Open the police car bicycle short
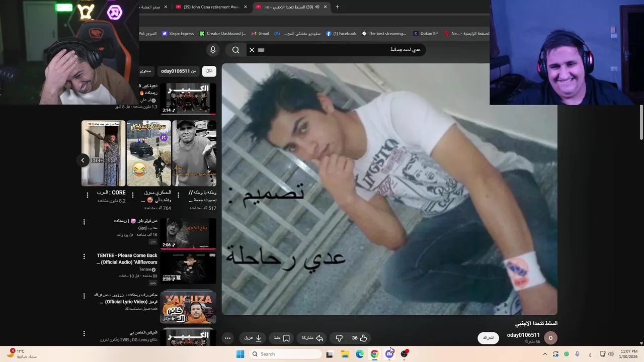Screen dimensions: 644x362 click(149, 153)
